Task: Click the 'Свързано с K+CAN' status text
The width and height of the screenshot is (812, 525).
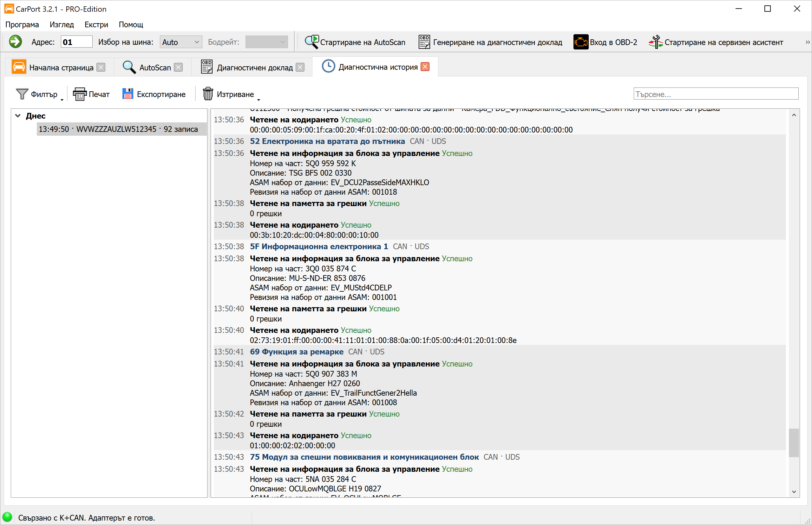Action: pos(87,517)
